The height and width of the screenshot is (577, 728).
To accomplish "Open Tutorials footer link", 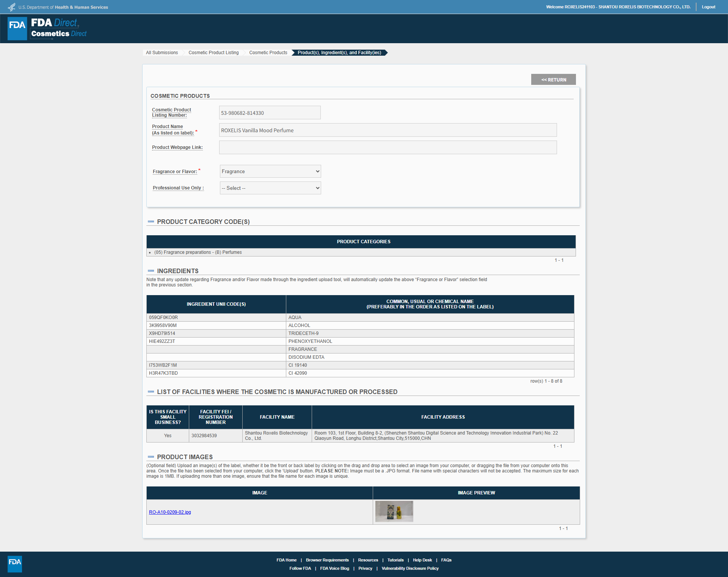I will point(395,560).
